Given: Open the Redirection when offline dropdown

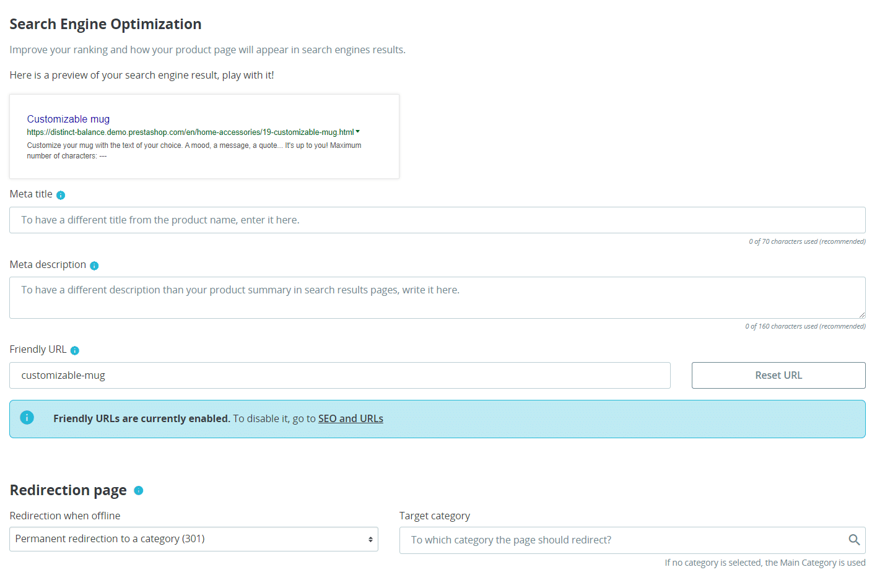Looking at the screenshot, I should point(193,538).
